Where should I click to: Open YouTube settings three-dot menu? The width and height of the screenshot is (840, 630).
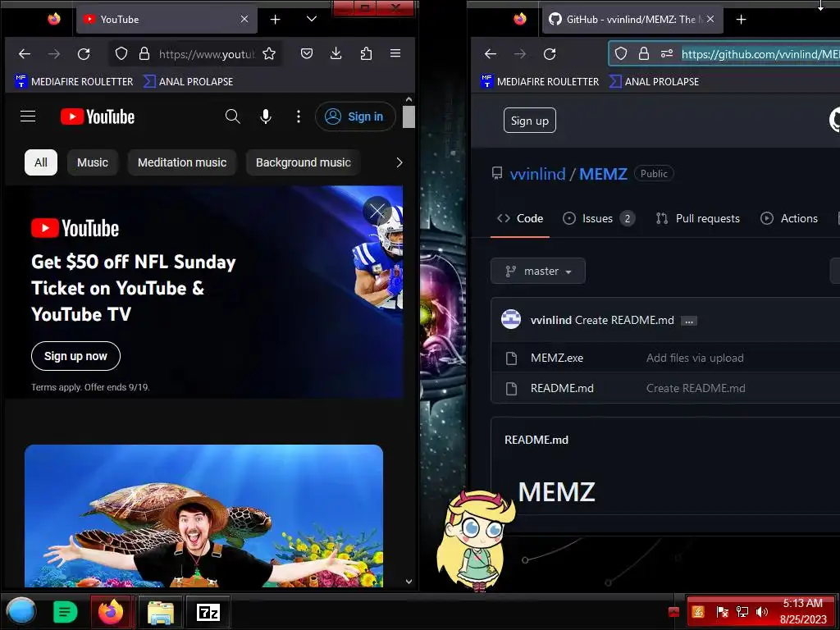(x=299, y=116)
